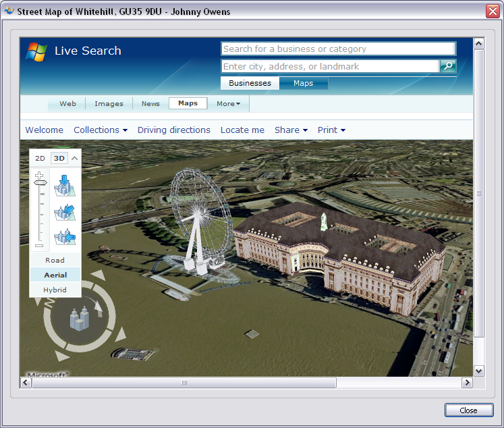The width and height of the screenshot is (504, 428).
Task: Click the zoom out minus icon
Action: (39, 246)
